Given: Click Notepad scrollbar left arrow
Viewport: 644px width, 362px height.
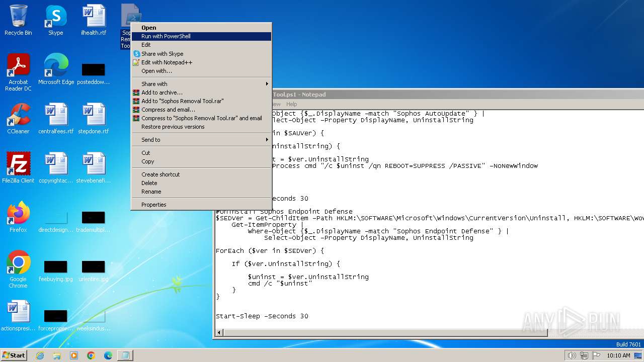Looking at the screenshot, I should coord(219,332).
